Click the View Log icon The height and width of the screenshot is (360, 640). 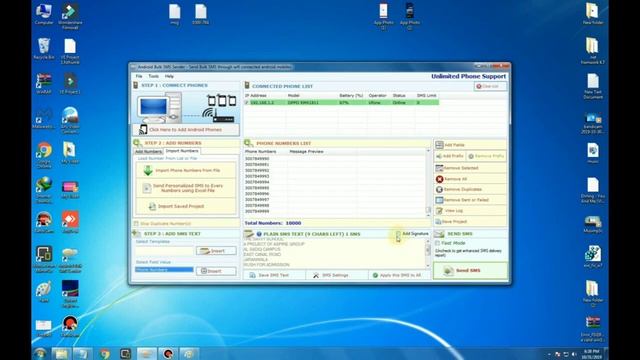pyautogui.click(x=439, y=211)
